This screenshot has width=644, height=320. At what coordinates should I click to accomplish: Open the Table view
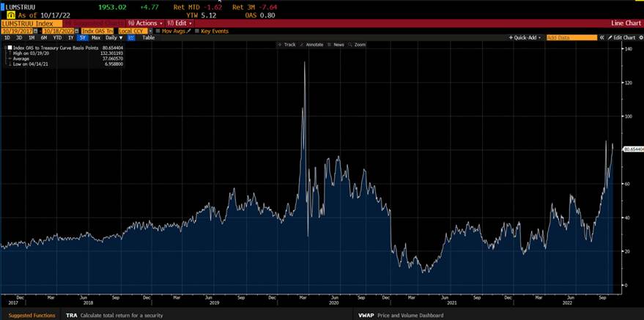(148, 37)
